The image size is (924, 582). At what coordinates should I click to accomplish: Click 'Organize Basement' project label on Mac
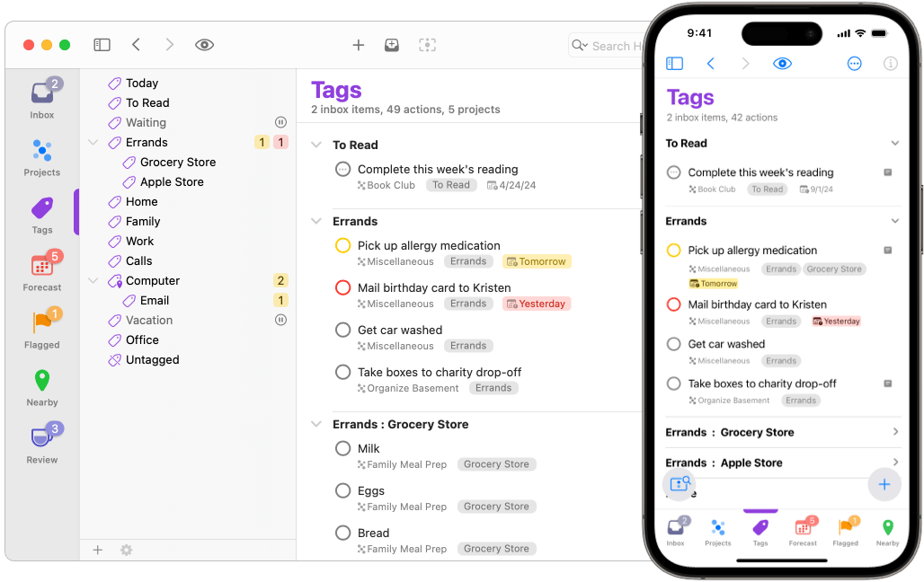pos(408,388)
